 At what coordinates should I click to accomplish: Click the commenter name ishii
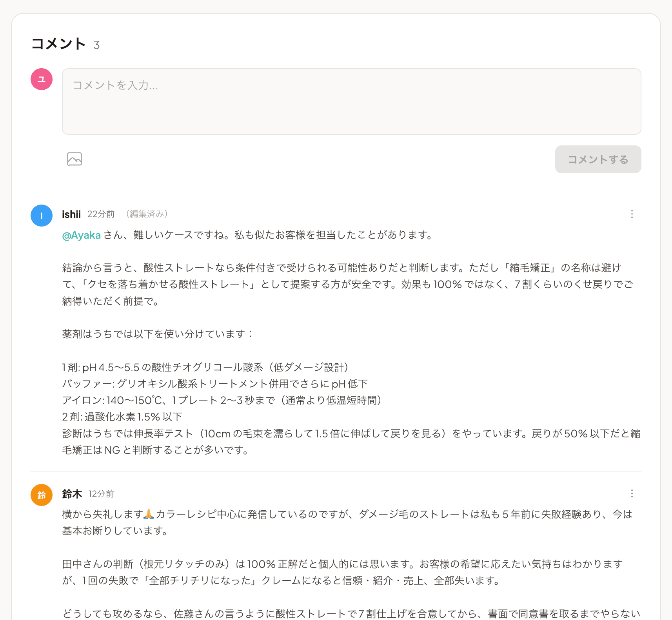71,214
